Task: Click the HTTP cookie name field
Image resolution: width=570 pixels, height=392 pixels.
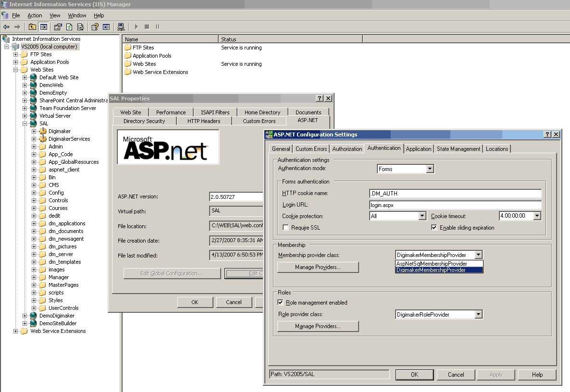Action: pyautogui.click(x=456, y=194)
